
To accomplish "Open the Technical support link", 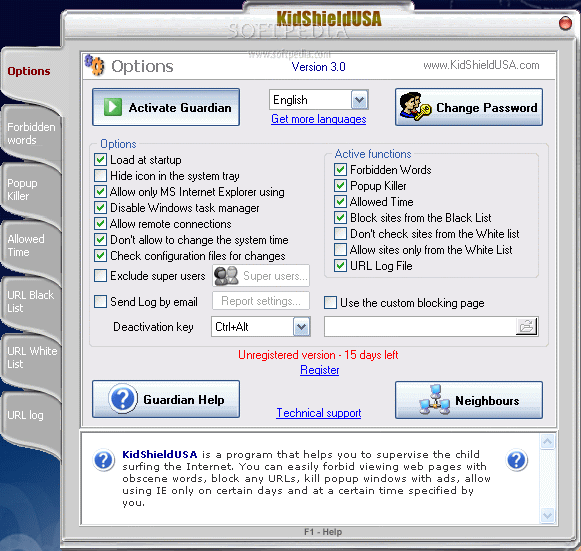I will pos(319,413).
